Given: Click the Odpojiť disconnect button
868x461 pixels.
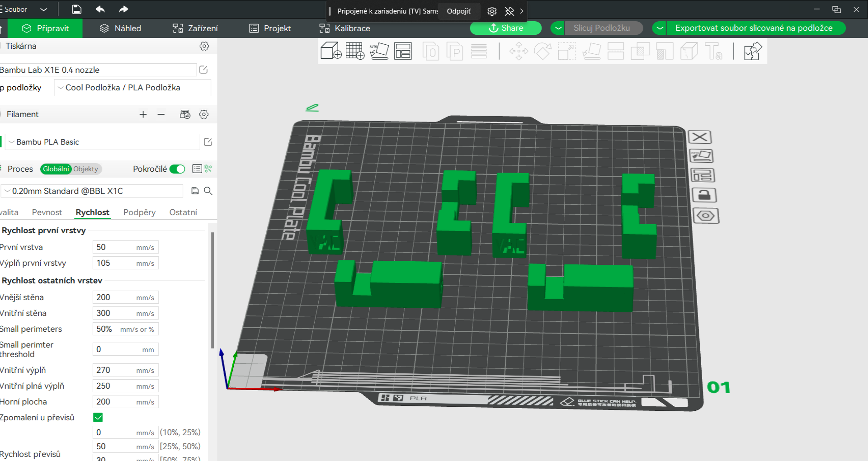Looking at the screenshot, I should [x=458, y=11].
